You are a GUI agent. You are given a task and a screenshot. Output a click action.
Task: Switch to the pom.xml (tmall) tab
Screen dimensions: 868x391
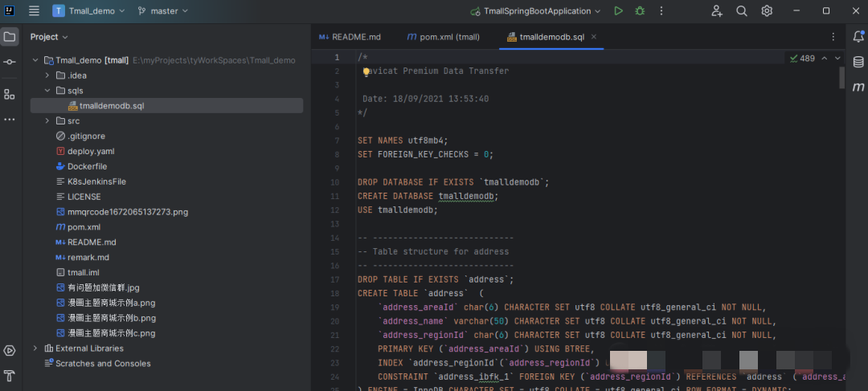(x=444, y=37)
